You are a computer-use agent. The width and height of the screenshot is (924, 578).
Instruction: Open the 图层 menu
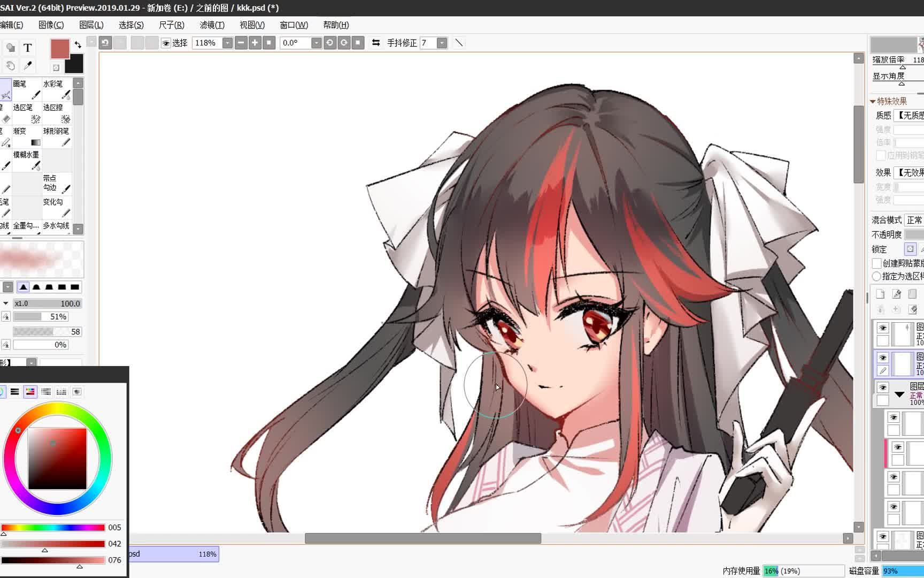91,25
